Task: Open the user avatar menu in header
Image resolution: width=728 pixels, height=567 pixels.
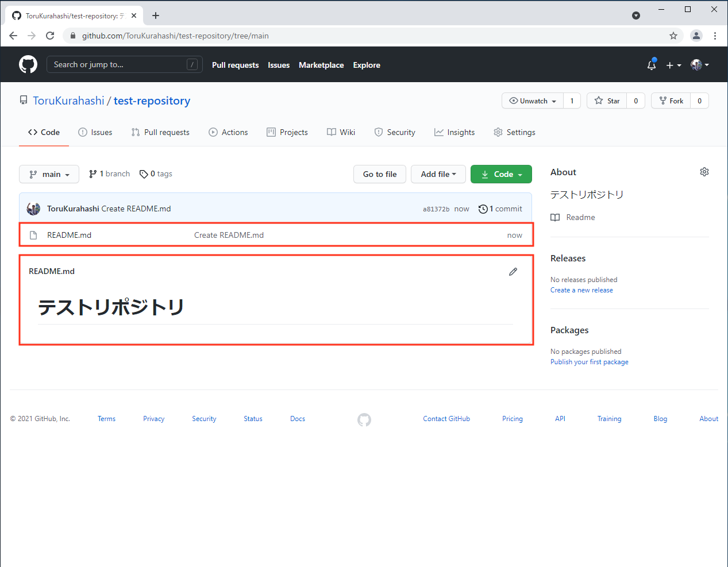Action: point(700,65)
